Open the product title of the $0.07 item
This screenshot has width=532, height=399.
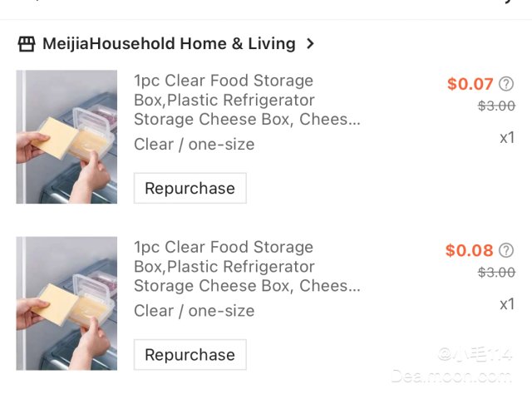point(247,100)
